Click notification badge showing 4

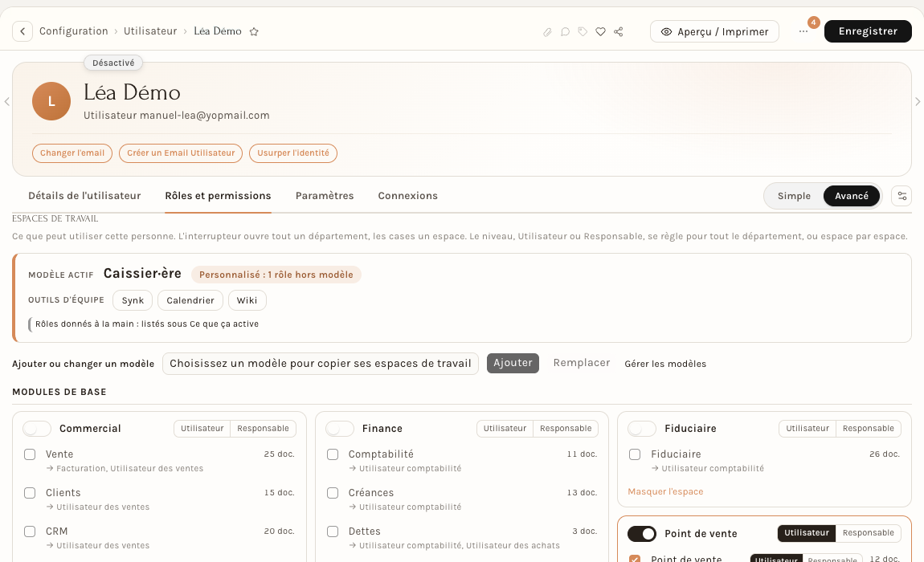tap(813, 22)
